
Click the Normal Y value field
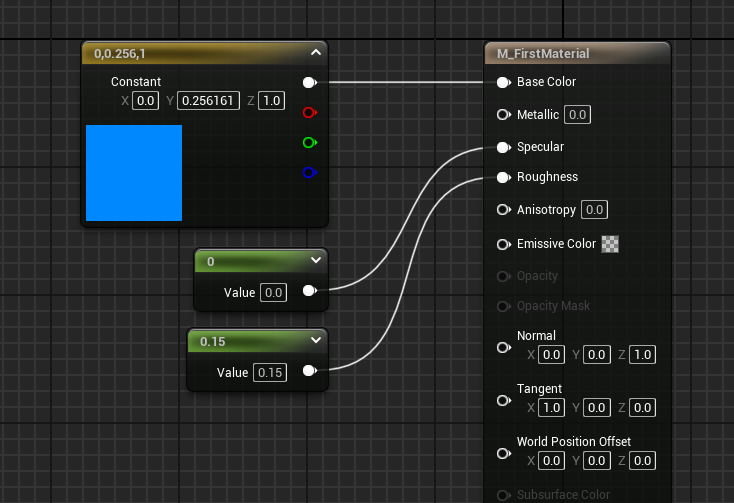596,355
